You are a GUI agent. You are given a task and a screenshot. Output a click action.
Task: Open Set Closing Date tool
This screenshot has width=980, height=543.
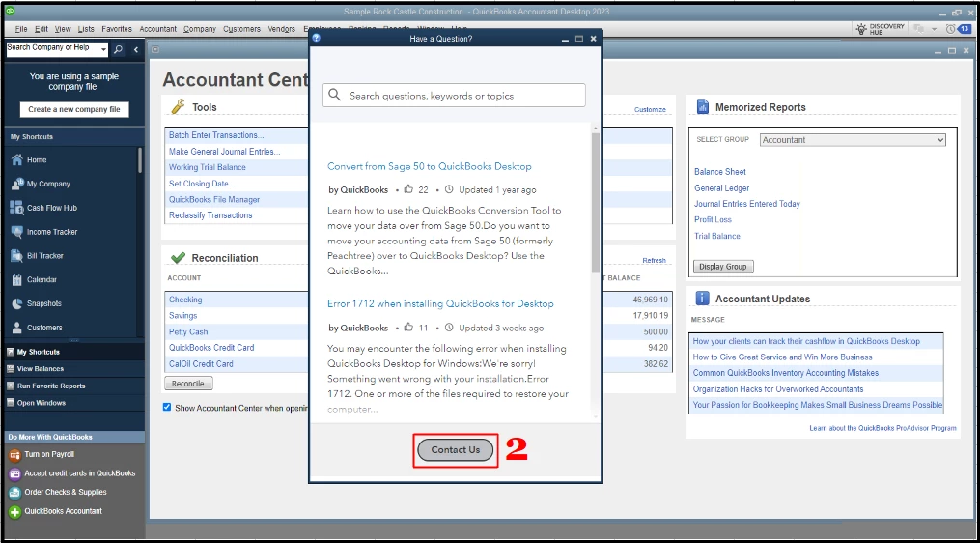202,184
